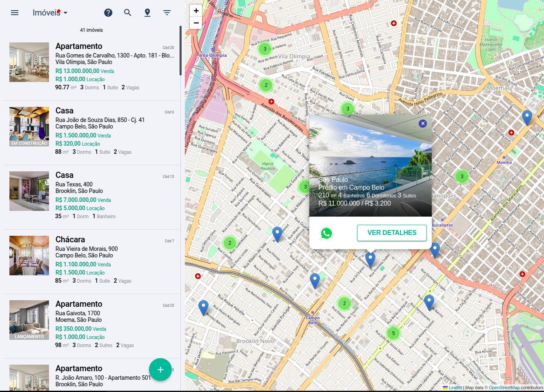The image size is (544, 392).
Task: Contact via WhatsApp icon in popup
Action: (x=326, y=233)
